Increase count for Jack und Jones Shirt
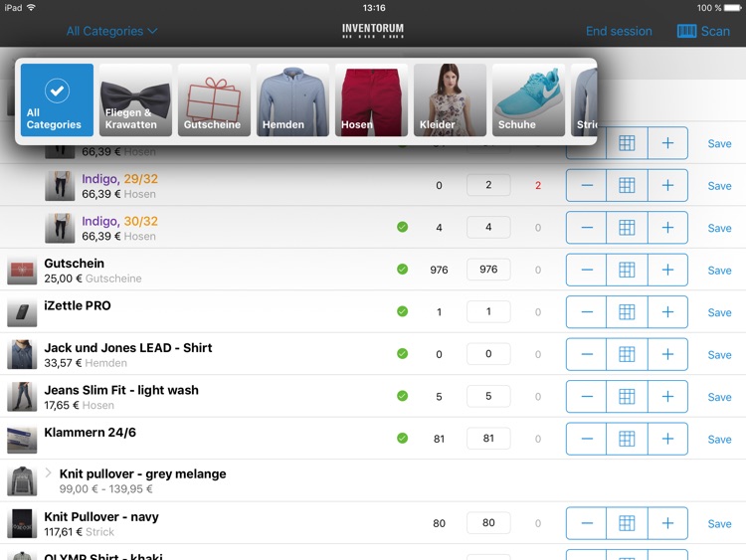The height and width of the screenshot is (560, 746). [x=667, y=354]
